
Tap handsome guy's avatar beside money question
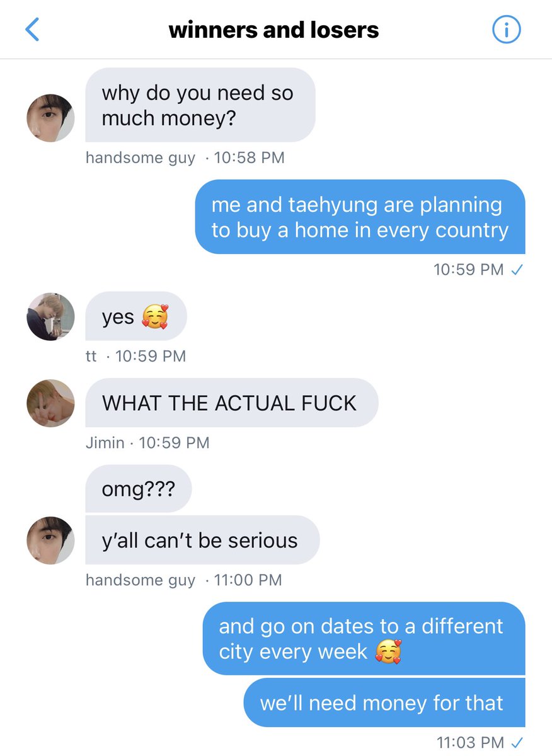click(x=50, y=118)
